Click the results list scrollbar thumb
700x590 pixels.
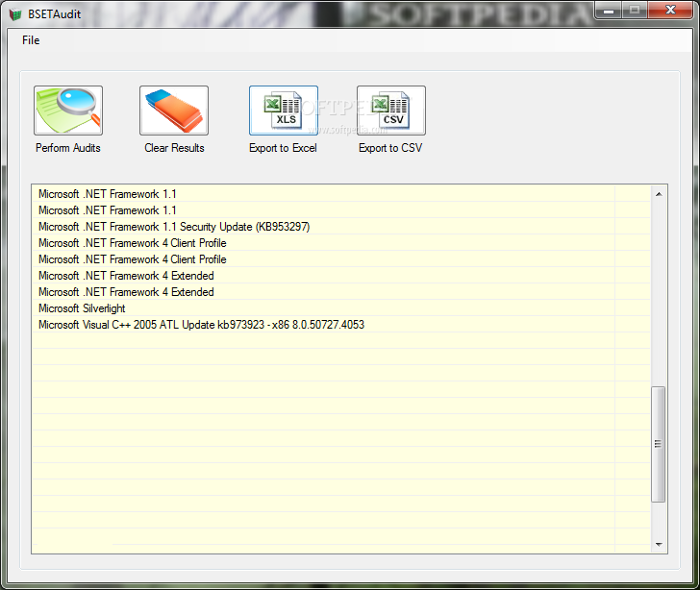point(658,444)
